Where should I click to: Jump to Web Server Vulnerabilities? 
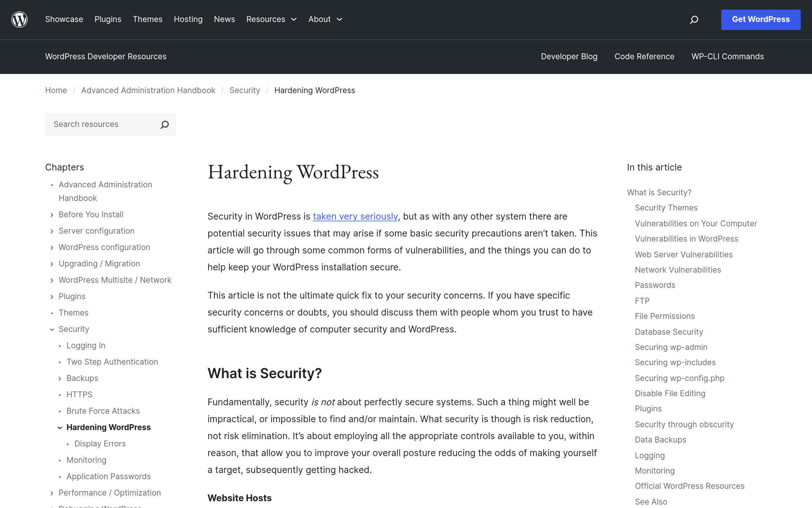click(684, 254)
